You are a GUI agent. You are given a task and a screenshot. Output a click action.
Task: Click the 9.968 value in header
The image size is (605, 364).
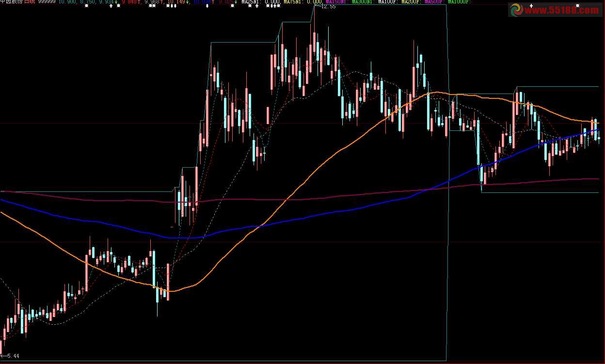pyautogui.click(x=153, y=2)
